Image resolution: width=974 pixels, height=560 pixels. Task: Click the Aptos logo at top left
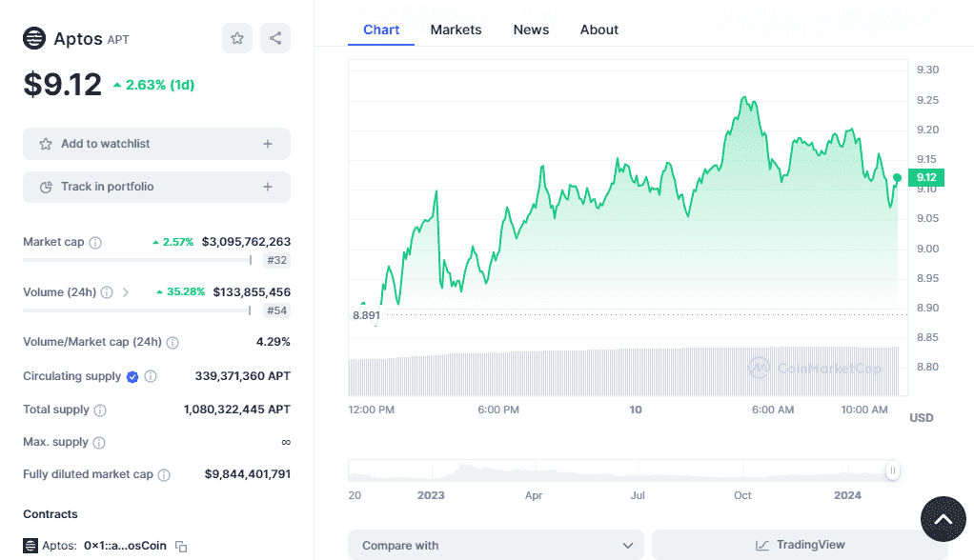click(34, 38)
